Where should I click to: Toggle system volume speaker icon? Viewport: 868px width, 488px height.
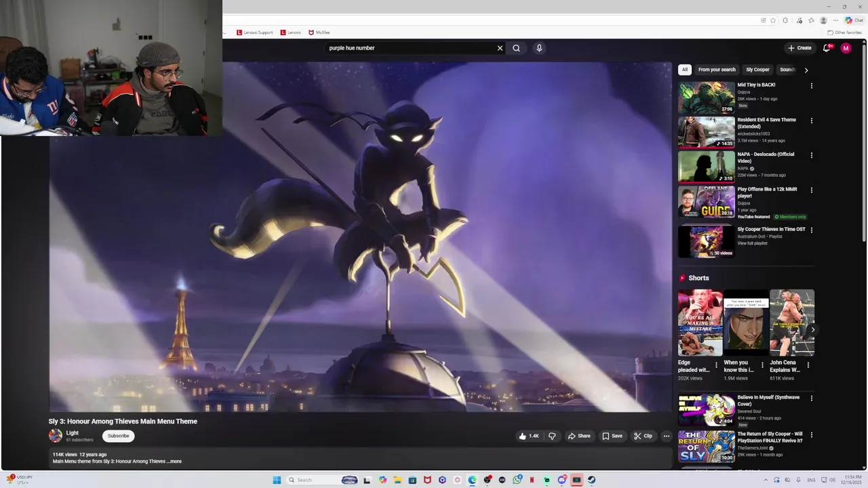click(832, 480)
